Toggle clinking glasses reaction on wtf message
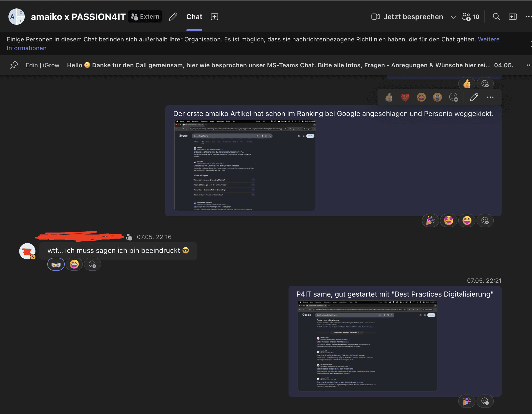Viewport: 532px width, 414px height. tap(56, 264)
